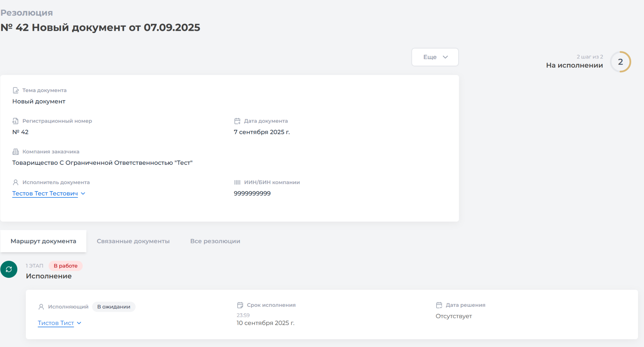Click the step 2 progress circle
This screenshot has width=644, height=347.
tap(620, 62)
